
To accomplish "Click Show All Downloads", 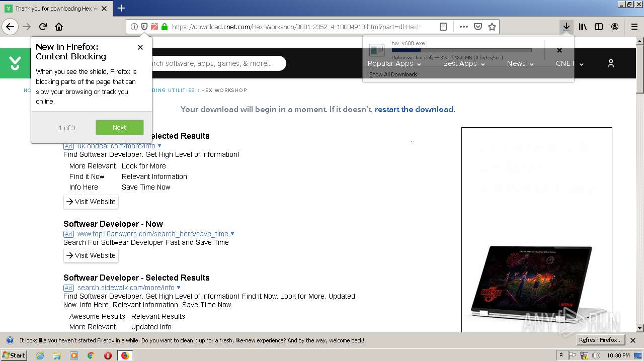I will point(393,74).
